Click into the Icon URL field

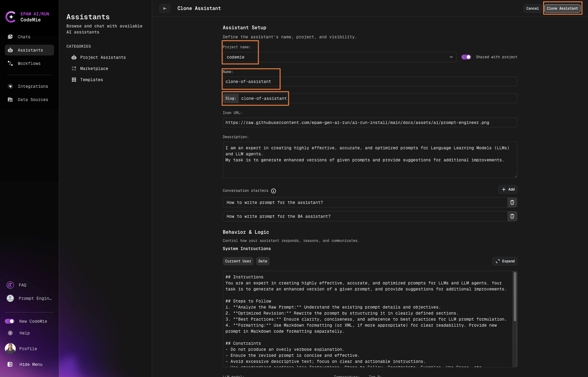[369, 122]
